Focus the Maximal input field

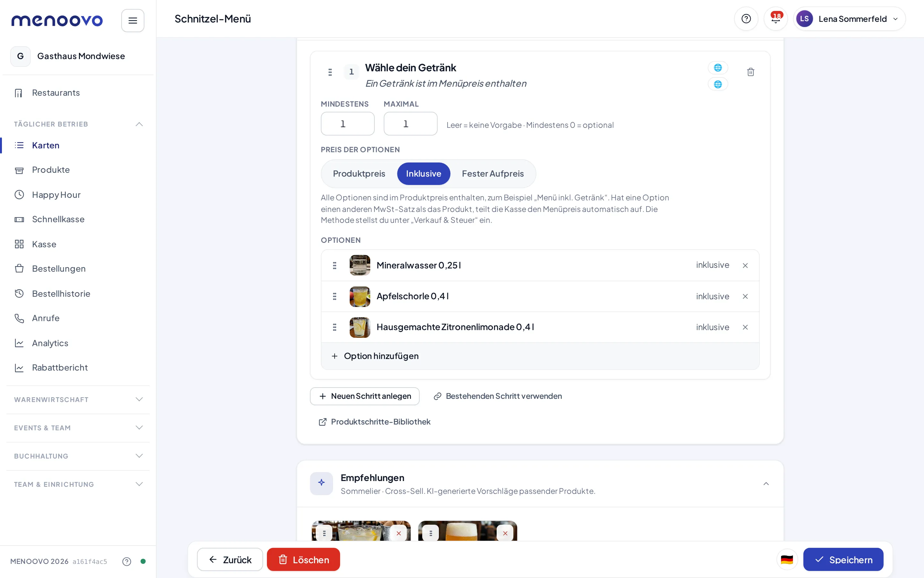click(410, 124)
